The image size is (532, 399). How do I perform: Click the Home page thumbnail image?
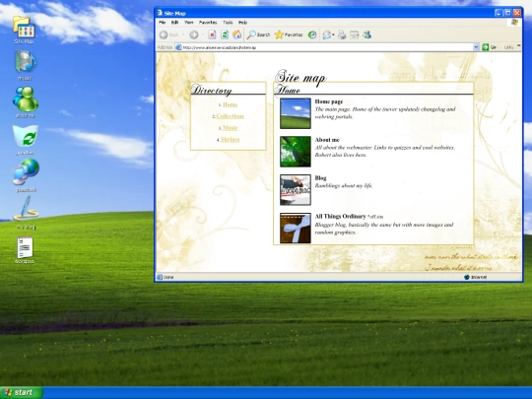(296, 113)
